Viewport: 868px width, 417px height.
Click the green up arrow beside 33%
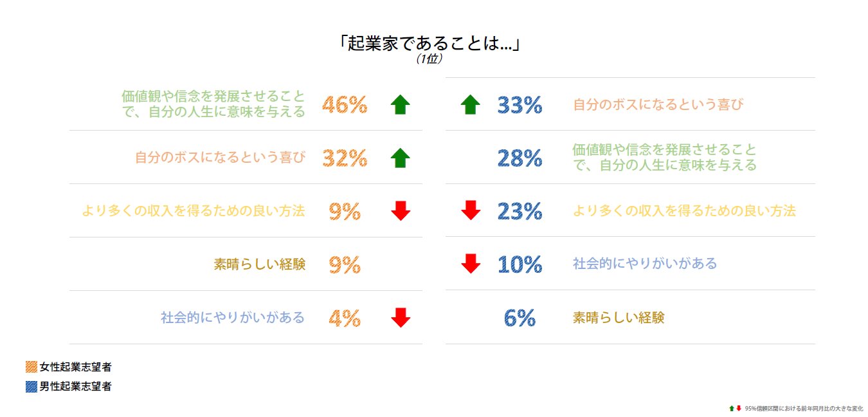coord(471,104)
